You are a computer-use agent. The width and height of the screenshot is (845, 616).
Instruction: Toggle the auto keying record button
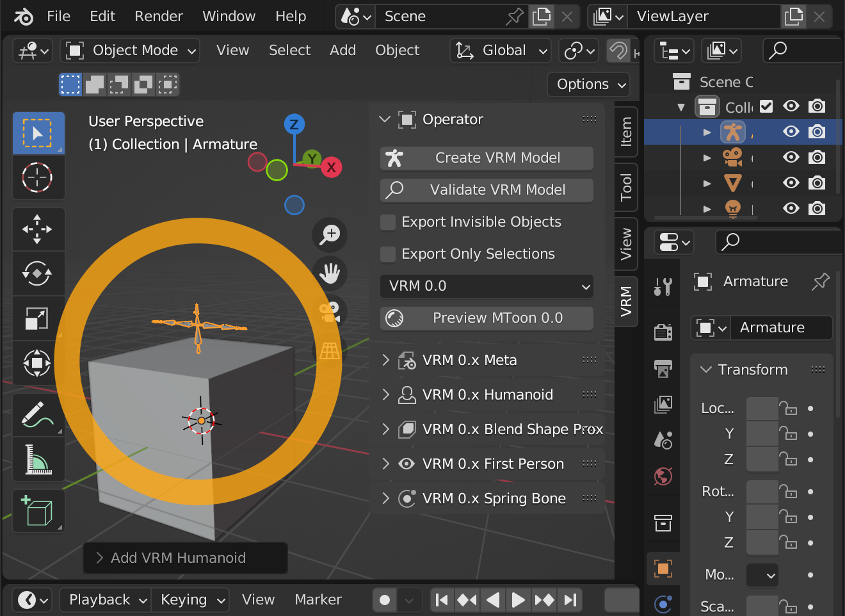[385, 600]
